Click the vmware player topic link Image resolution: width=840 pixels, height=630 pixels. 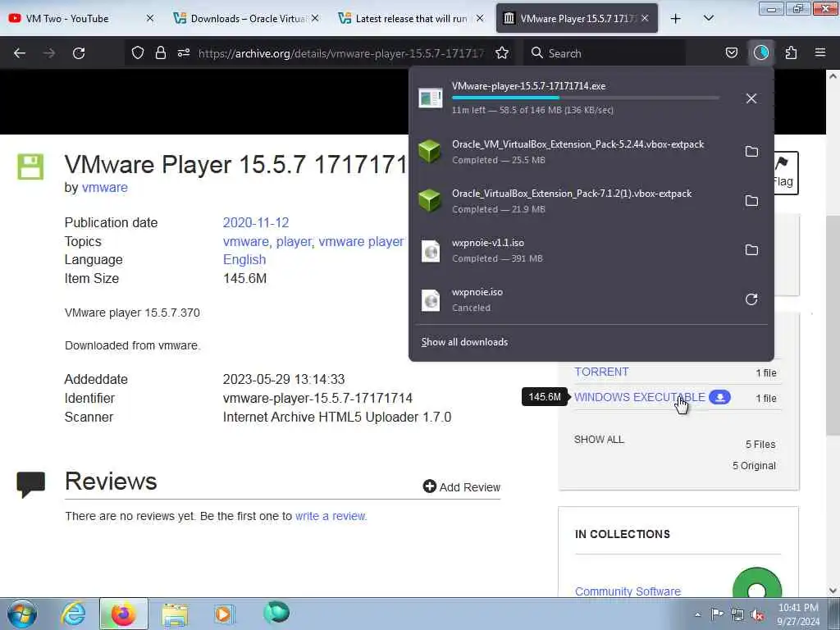361,242
